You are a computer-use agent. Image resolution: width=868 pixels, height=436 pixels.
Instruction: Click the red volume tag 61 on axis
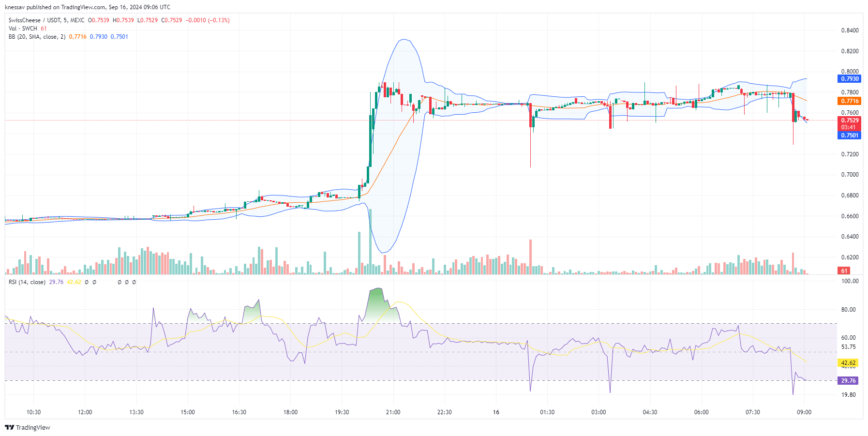point(844,271)
